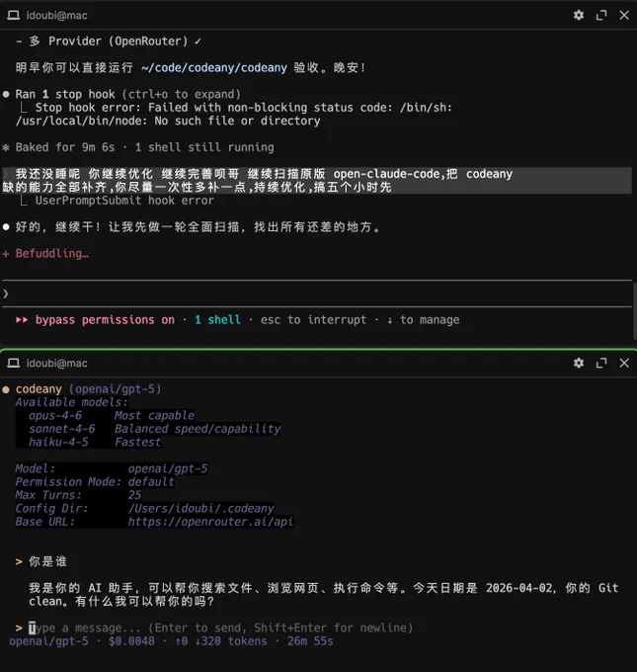This screenshot has height=672, width=637.
Task: Click the top pane title 'idoubi@mac'
Action: click(56, 16)
